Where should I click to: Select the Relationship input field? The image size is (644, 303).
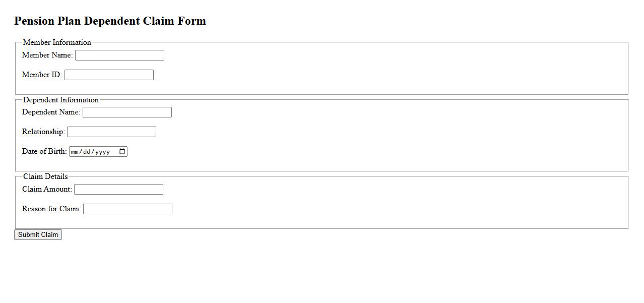pos(111,132)
